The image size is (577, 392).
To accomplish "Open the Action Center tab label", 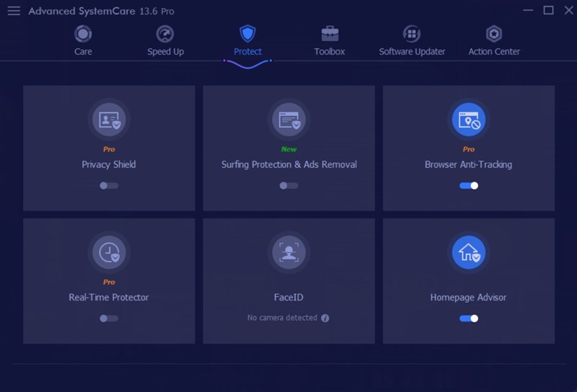I will (494, 51).
